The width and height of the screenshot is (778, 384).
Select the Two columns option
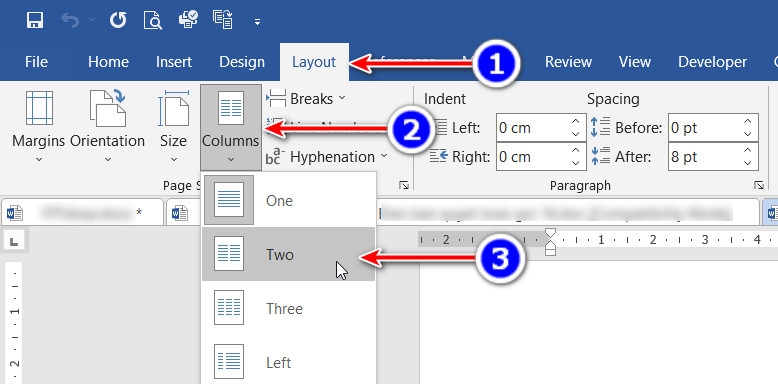point(289,254)
